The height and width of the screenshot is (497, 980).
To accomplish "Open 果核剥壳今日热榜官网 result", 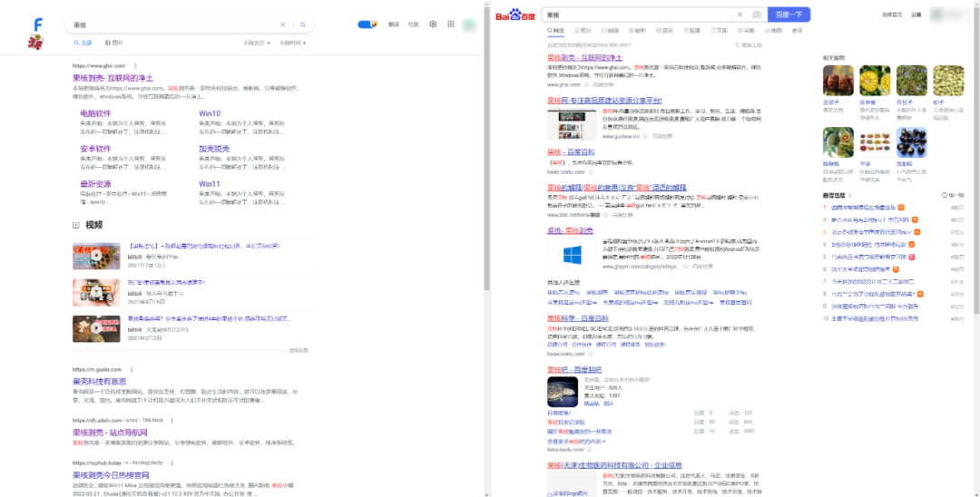I will click(111, 475).
